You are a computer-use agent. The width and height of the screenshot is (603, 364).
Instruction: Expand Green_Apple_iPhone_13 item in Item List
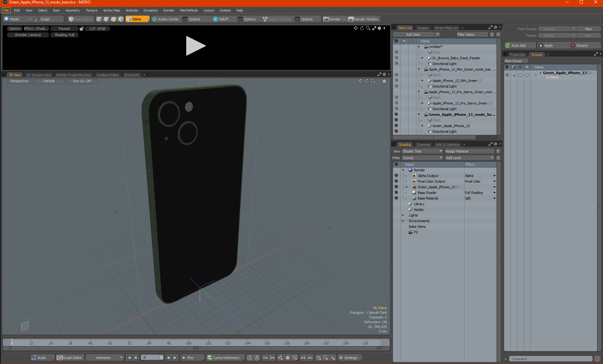point(422,126)
